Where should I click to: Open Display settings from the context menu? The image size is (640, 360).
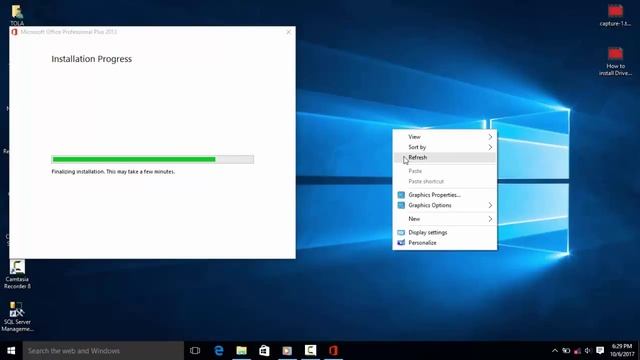(444, 232)
